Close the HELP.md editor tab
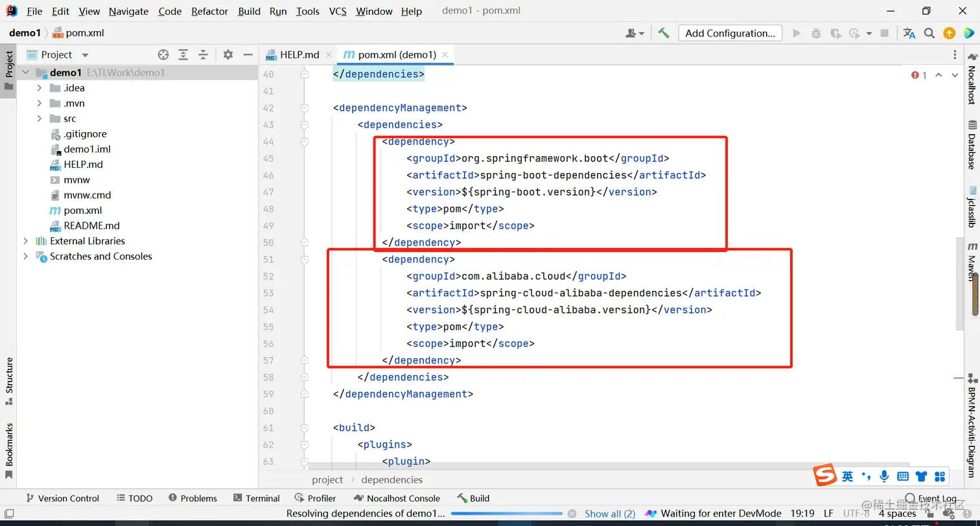This screenshot has width=980, height=526. tap(329, 55)
